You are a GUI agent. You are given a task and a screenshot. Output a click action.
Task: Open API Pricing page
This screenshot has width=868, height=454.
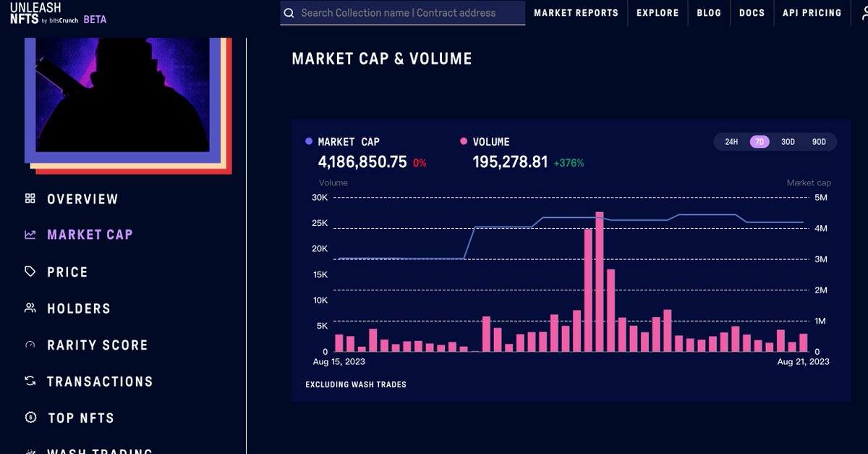click(812, 13)
